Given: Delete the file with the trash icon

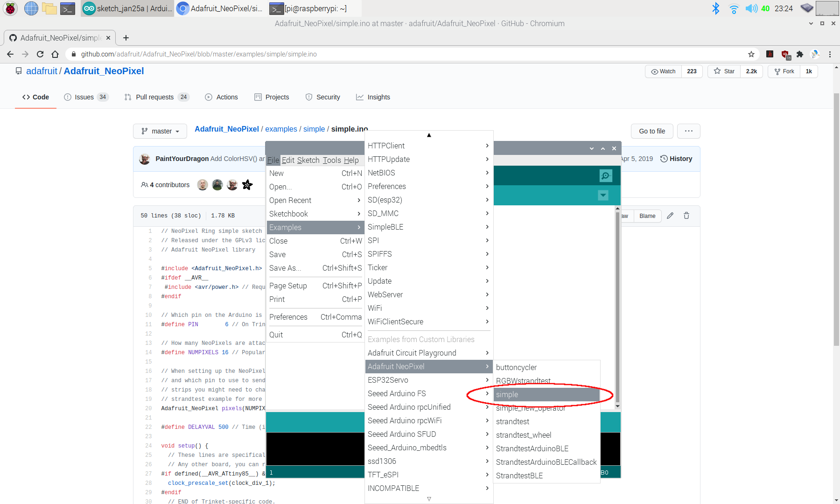Looking at the screenshot, I should click(686, 216).
